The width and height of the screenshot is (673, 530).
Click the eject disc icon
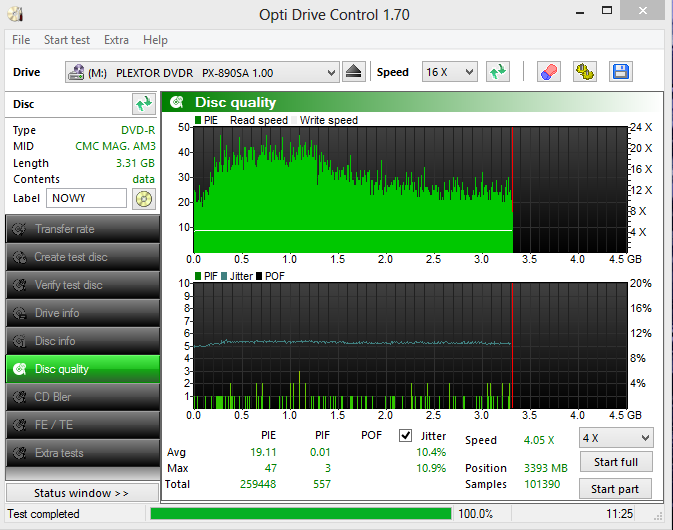coord(353,72)
